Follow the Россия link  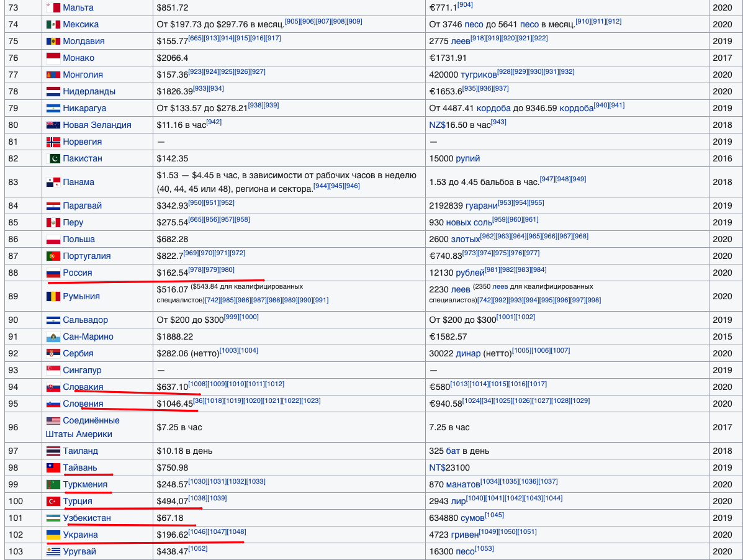[x=78, y=273]
